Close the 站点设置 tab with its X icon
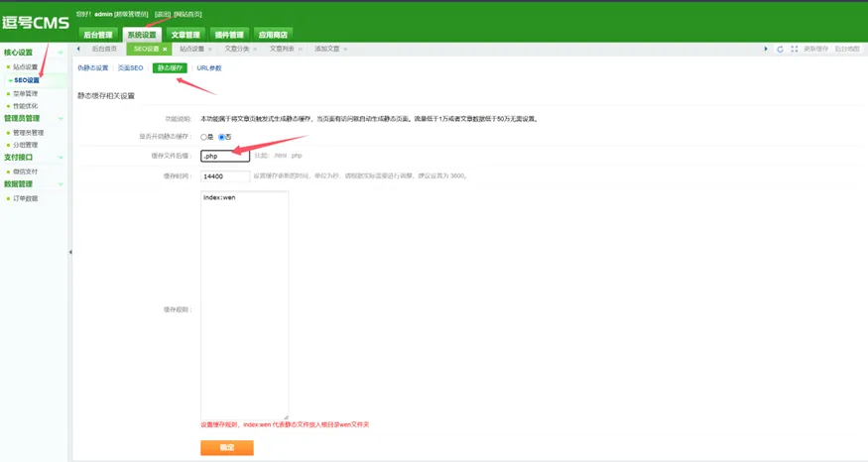This screenshot has height=462, width=868. tap(210, 49)
